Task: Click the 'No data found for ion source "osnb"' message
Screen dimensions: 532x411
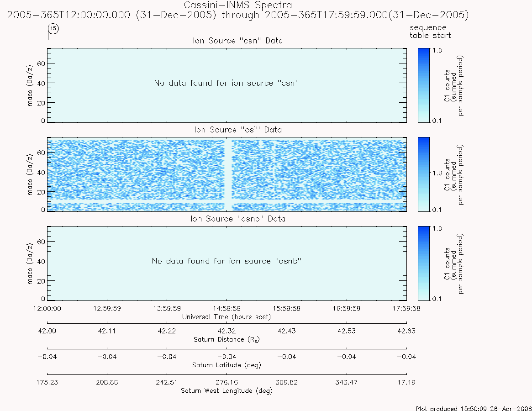Action: click(x=226, y=261)
